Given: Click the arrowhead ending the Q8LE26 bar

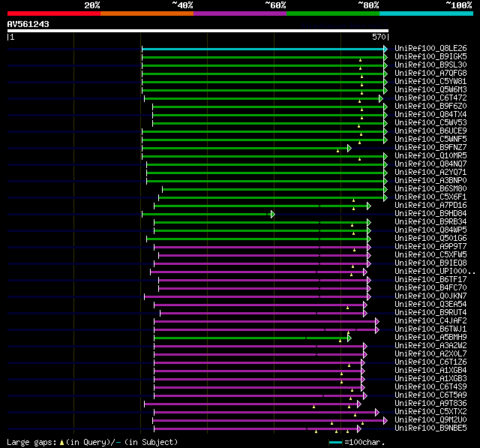Looking at the screenshot, I should 385,49.
